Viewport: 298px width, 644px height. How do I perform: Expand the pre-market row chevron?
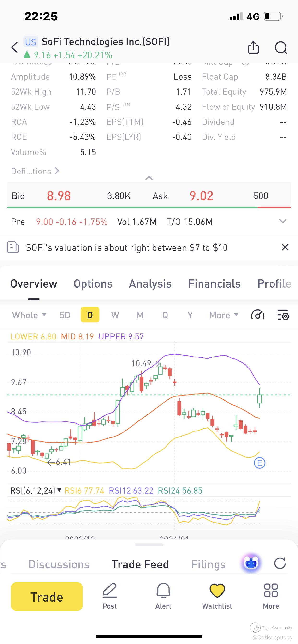click(x=283, y=221)
